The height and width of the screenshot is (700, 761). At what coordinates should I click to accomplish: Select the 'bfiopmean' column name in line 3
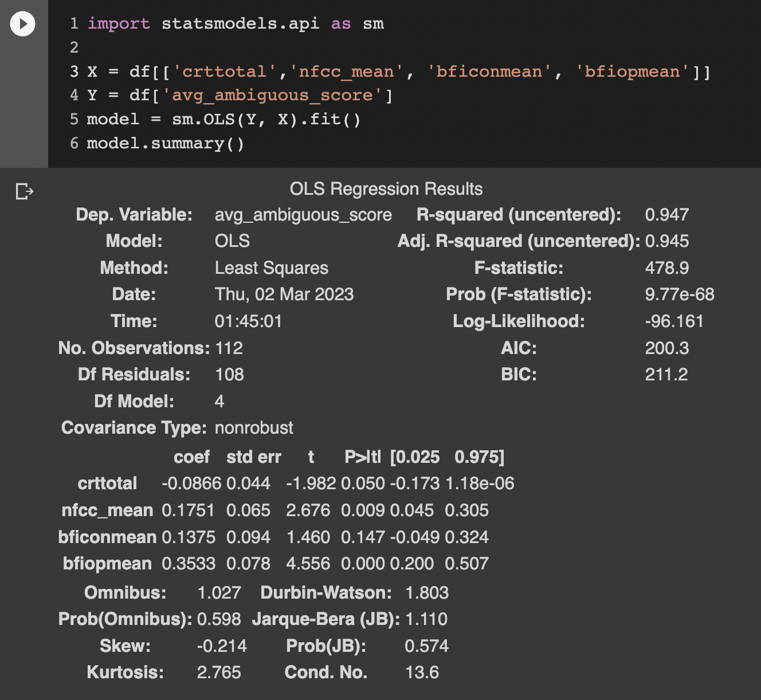tap(630, 71)
